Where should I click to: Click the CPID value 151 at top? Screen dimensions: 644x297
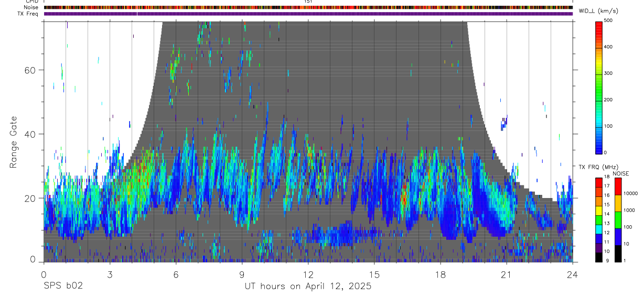(x=308, y=2)
